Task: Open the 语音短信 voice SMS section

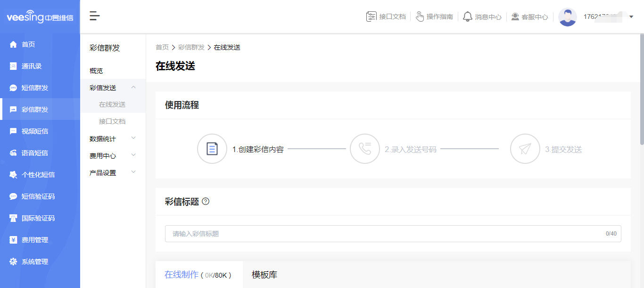Action: (14, 152)
